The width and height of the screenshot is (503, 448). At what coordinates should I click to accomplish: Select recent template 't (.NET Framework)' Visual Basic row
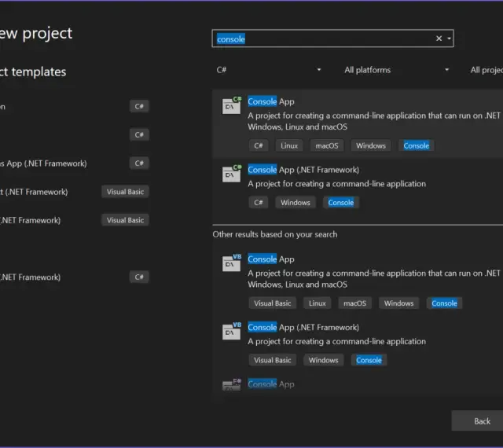[x=75, y=192]
